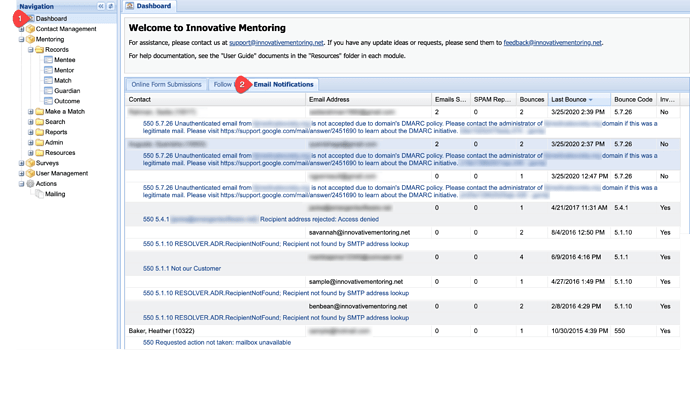
Task: Click '550 Requested action not taken: mailbox unavailable'
Action: pyautogui.click(x=217, y=342)
